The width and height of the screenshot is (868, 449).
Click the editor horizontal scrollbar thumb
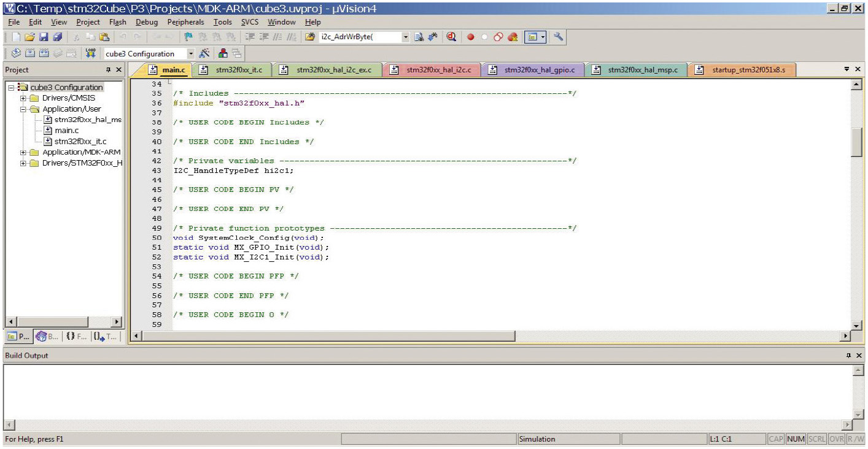pyautogui.click(x=328, y=336)
